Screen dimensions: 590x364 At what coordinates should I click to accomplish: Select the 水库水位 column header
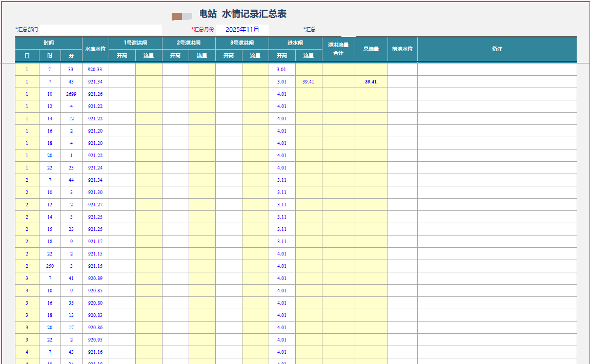[95, 49]
